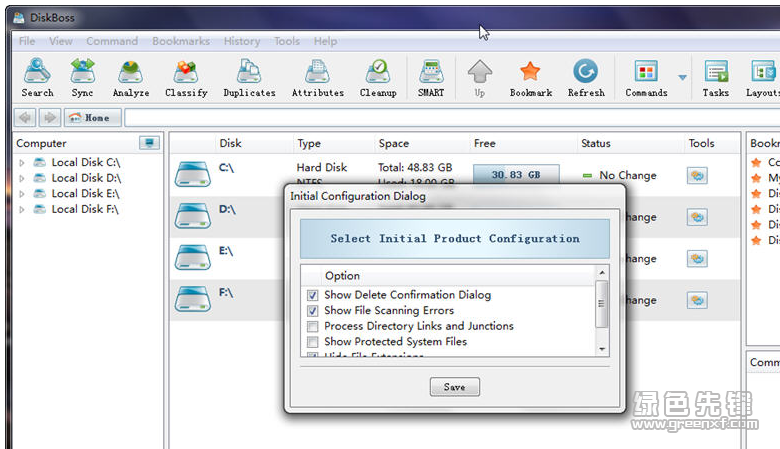Select the E:\ drive icon in list
The width and height of the screenshot is (780, 449).
tap(193, 257)
